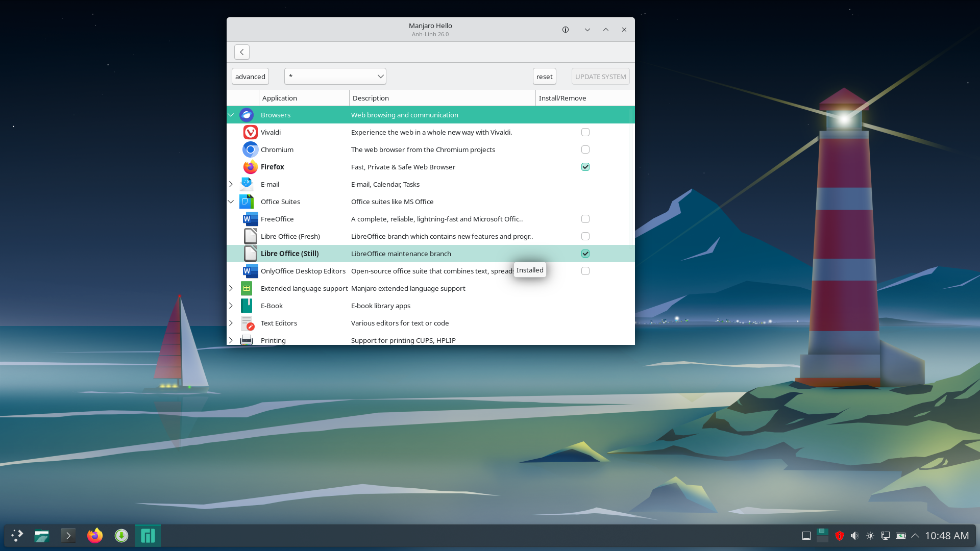Launch Firefox from the taskbar
This screenshot has width=980, height=551.
pos(95,536)
